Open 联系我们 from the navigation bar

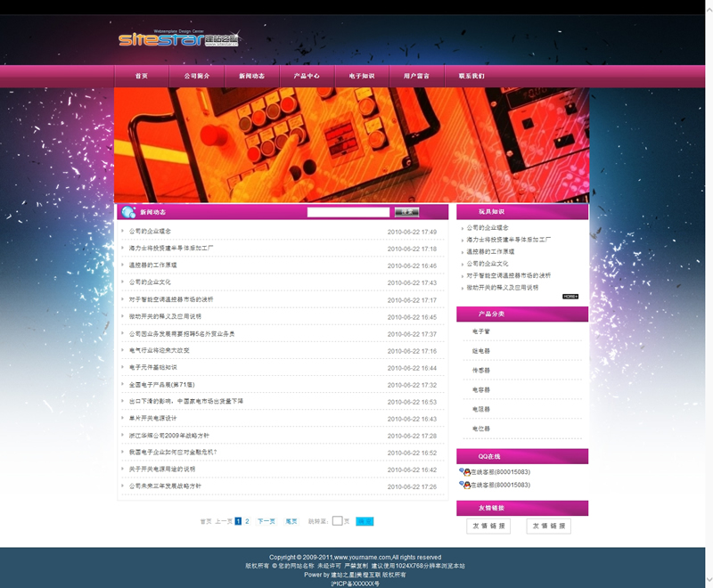click(471, 77)
